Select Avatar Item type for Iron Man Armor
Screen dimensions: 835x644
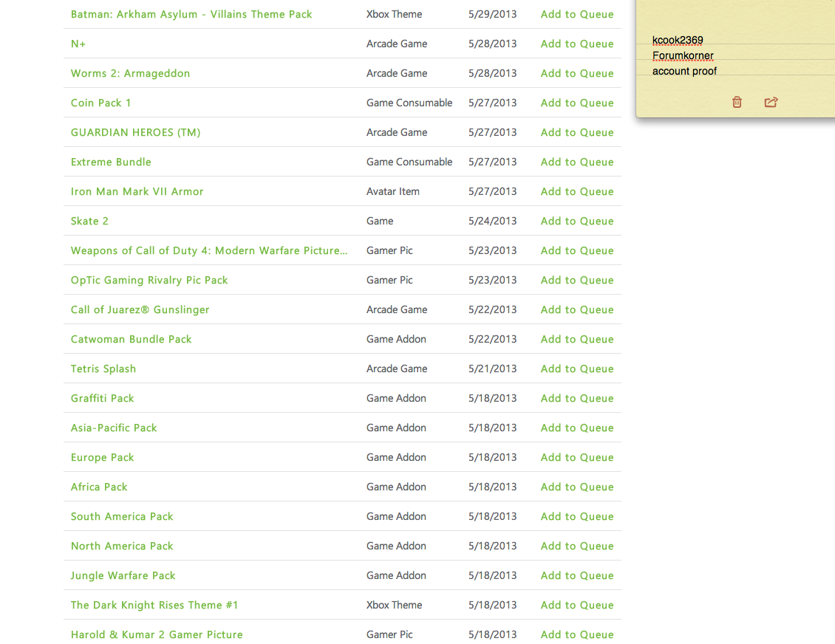tap(393, 191)
